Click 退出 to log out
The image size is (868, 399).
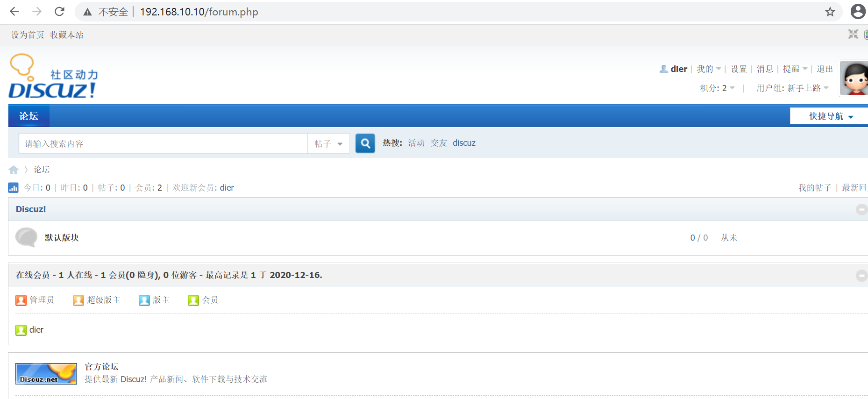click(x=825, y=69)
